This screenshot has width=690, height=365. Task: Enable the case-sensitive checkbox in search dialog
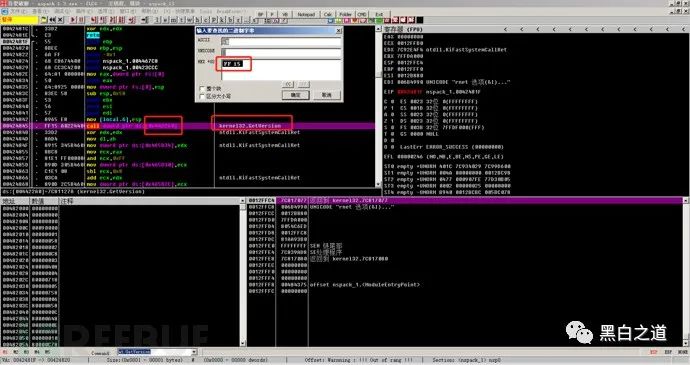point(202,96)
